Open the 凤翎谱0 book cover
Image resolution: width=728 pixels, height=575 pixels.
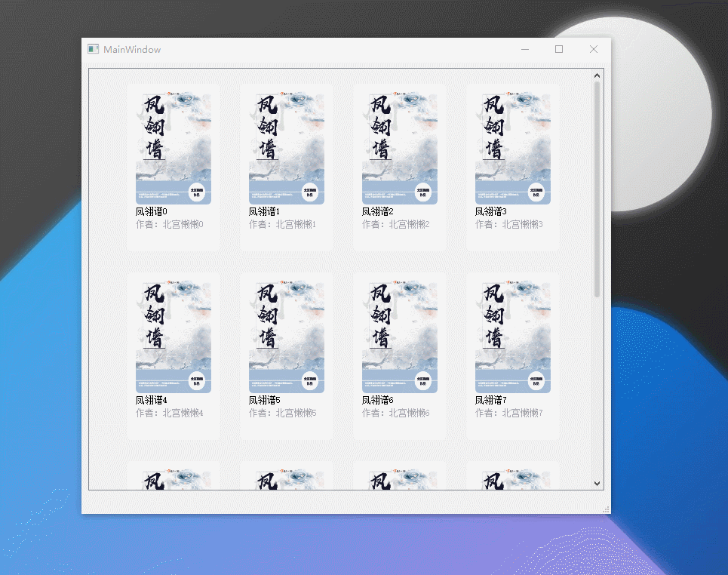pyautogui.click(x=174, y=148)
